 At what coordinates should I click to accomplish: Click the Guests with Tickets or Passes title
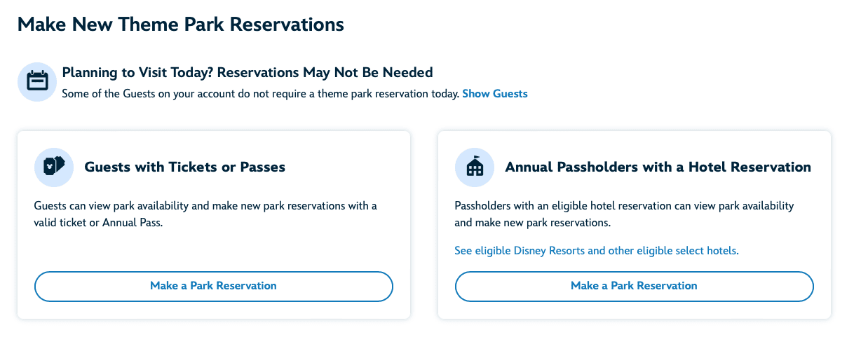coord(185,167)
